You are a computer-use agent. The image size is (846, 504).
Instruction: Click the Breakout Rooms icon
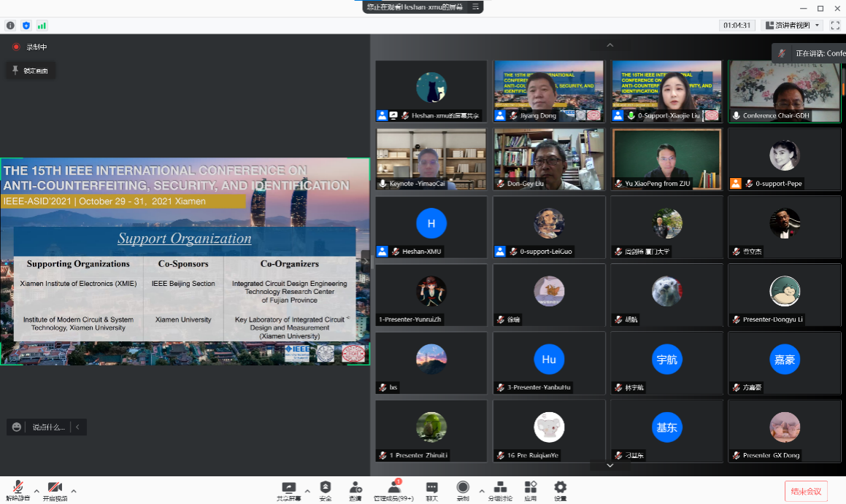[500, 488]
